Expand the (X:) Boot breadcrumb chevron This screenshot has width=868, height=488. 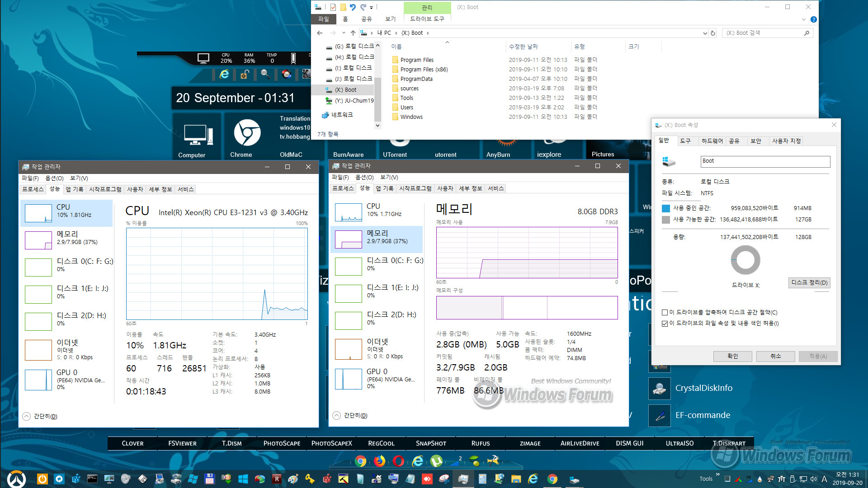[428, 33]
